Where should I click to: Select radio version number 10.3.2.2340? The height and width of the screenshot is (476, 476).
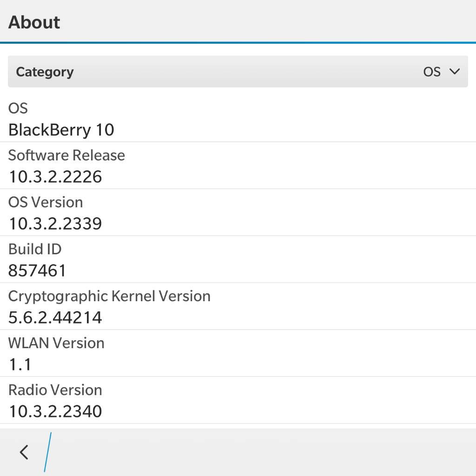point(55,411)
